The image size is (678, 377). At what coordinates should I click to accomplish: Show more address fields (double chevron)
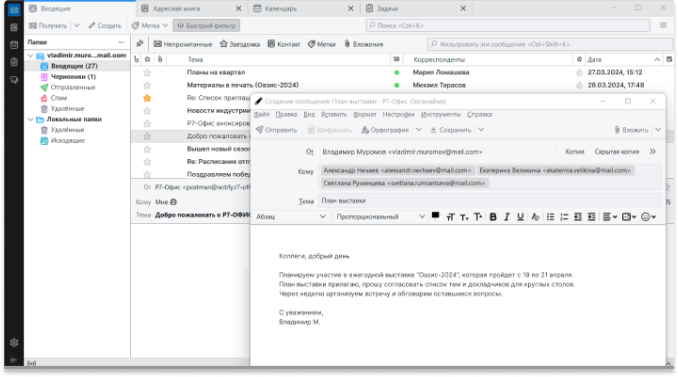pos(652,151)
